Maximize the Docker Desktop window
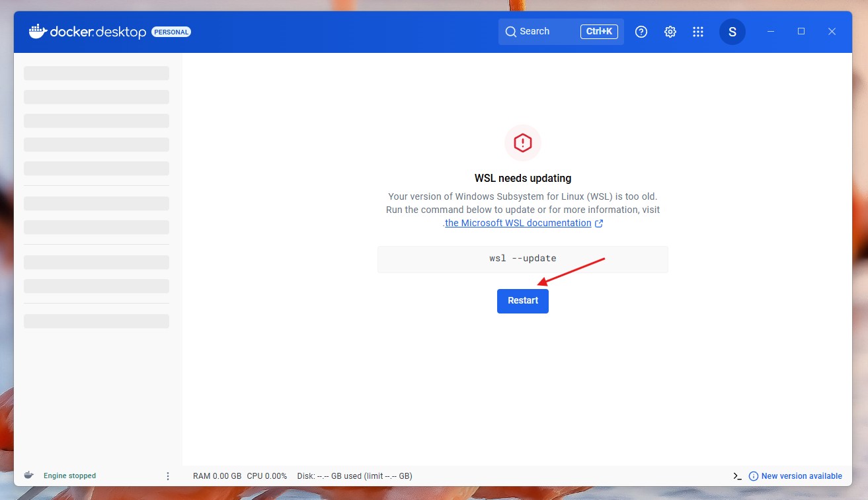Viewport: 868px width, 500px height. pos(801,31)
